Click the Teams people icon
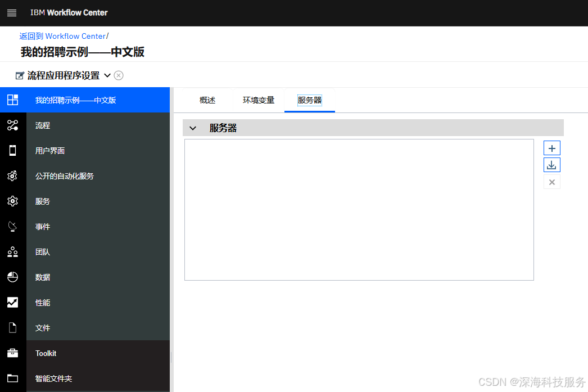 coord(13,252)
